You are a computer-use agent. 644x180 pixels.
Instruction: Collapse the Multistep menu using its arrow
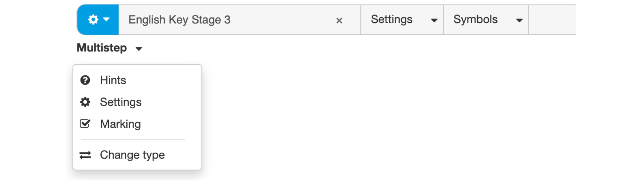[x=139, y=49]
